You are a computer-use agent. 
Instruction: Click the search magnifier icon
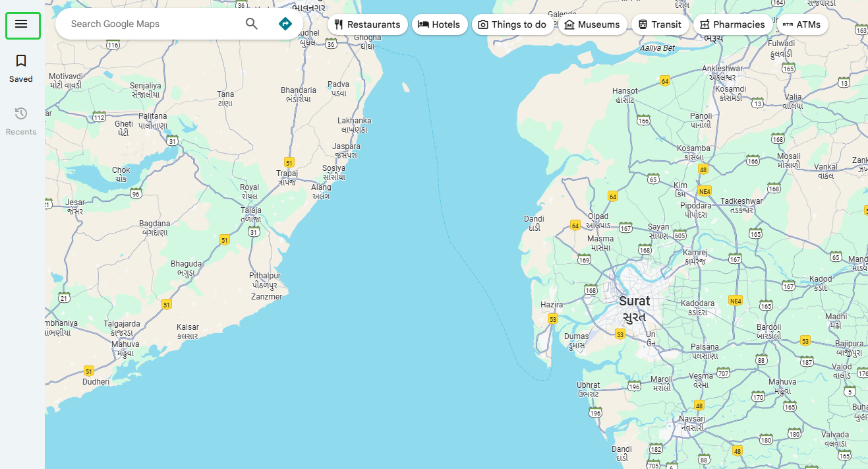click(x=252, y=24)
